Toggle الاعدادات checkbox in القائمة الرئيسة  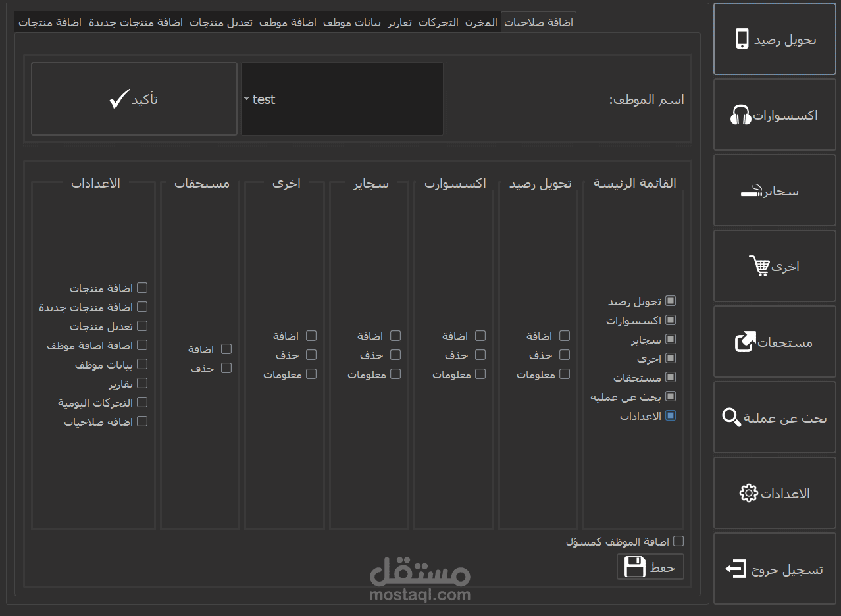[671, 415]
